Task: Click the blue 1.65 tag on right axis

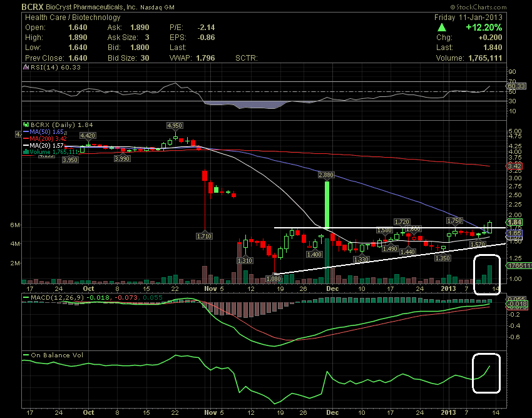Action: 514,233
